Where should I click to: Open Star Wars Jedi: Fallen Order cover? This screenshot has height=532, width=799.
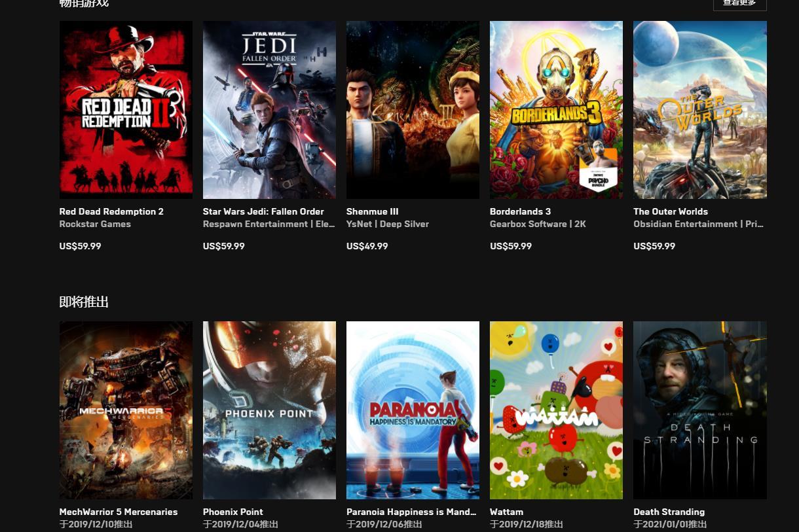[269, 110]
